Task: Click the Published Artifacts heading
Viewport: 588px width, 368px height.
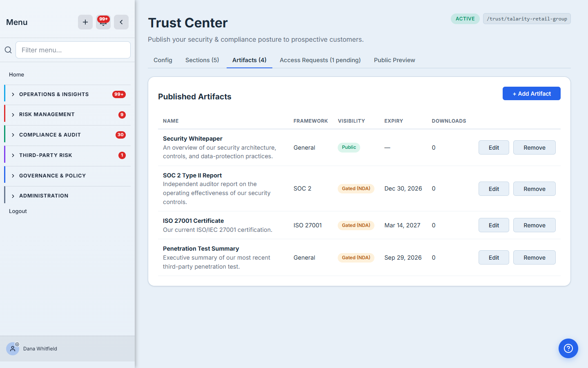Action: [195, 96]
